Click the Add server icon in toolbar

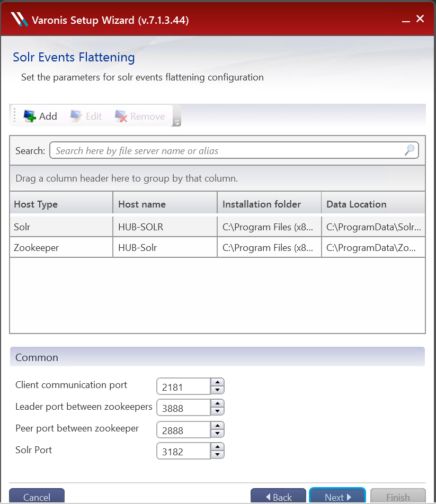click(29, 116)
